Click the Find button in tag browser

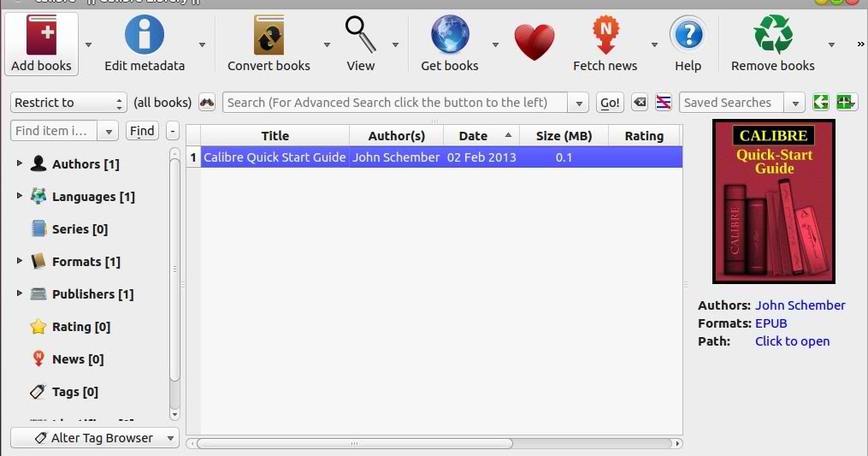pyautogui.click(x=142, y=131)
